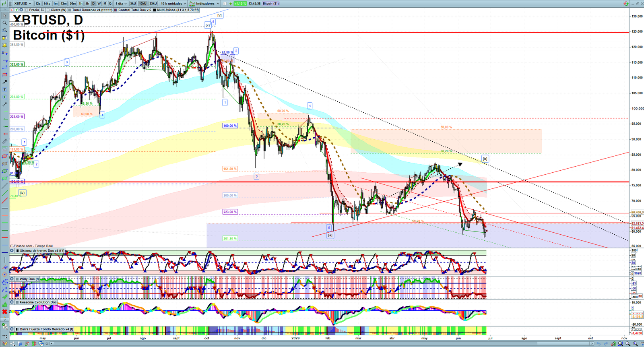Click the 12m timeframe button
Image resolution: width=644 pixels, height=347 pixels.
[64, 4]
